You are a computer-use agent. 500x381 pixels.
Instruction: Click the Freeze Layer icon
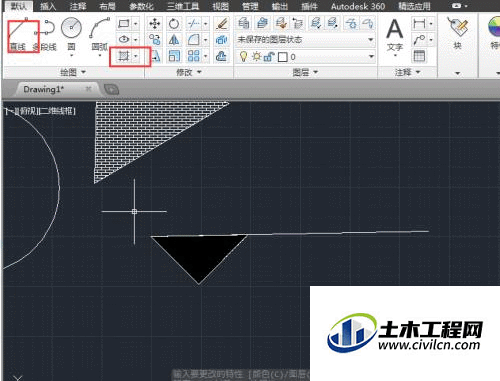click(x=350, y=23)
